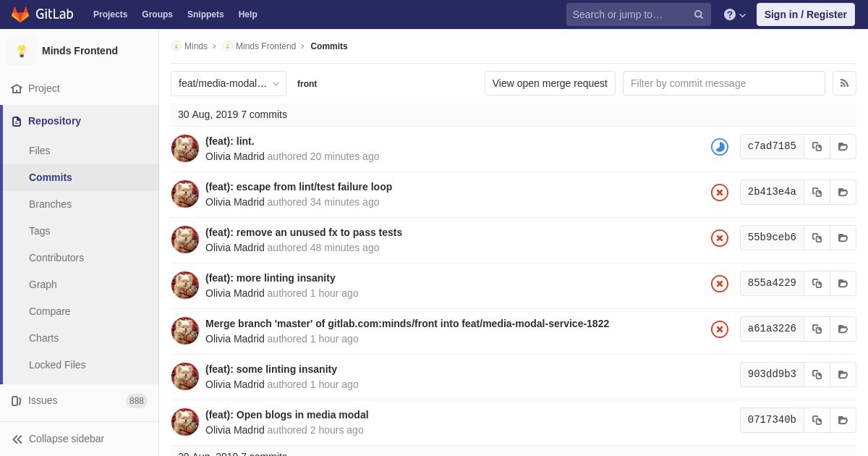Focus the Search or jump to field
This screenshot has height=456, width=868.
639,14
